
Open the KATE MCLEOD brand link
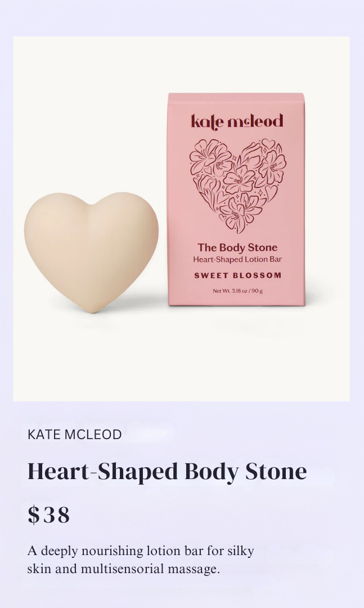(x=74, y=434)
